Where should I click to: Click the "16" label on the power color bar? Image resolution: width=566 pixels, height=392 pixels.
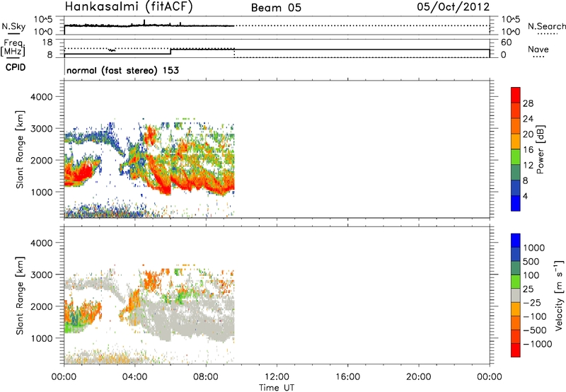(528, 150)
